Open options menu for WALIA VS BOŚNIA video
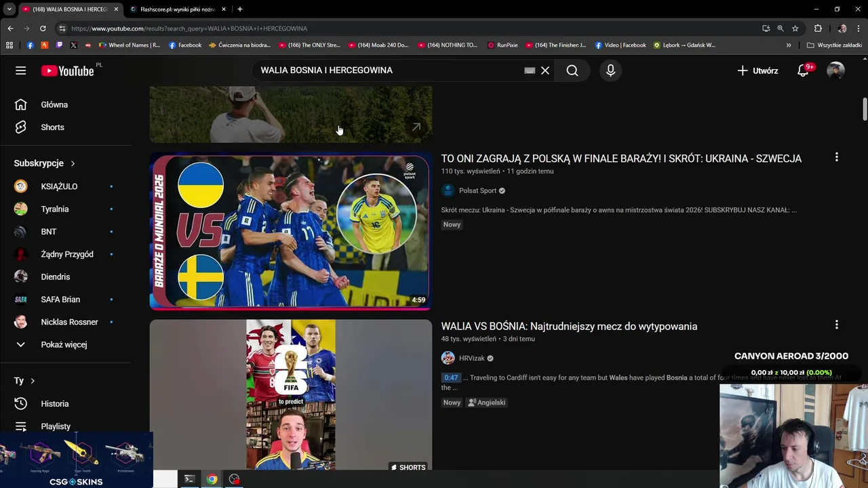This screenshot has width=868, height=488. pos(836,325)
